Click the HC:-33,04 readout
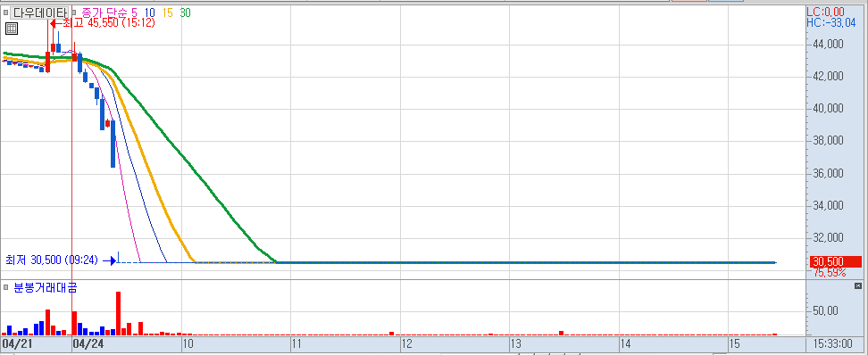Image resolution: width=868 pixels, height=355 pixels. [x=830, y=22]
